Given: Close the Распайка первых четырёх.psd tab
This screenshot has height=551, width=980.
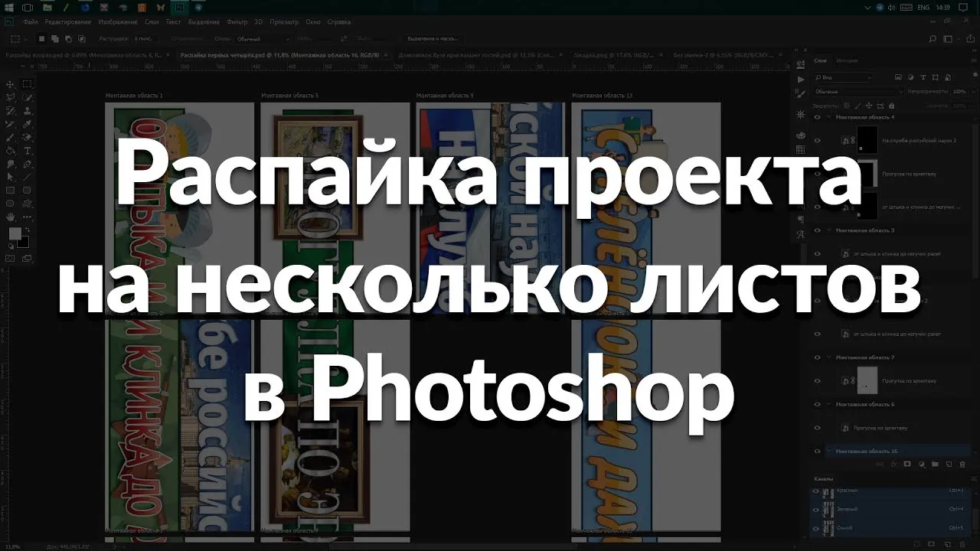Looking at the screenshot, I should click(x=386, y=55).
